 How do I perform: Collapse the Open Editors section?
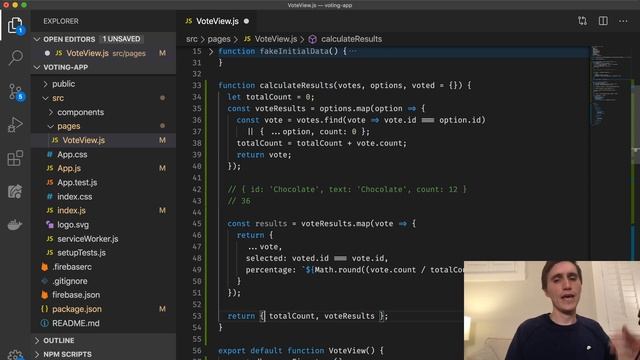point(37,39)
